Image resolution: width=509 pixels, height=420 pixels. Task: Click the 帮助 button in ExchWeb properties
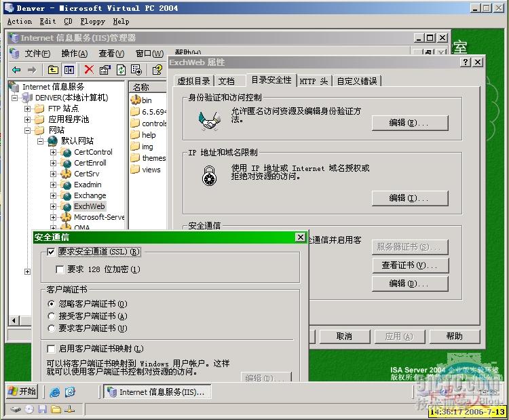pos(455,337)
